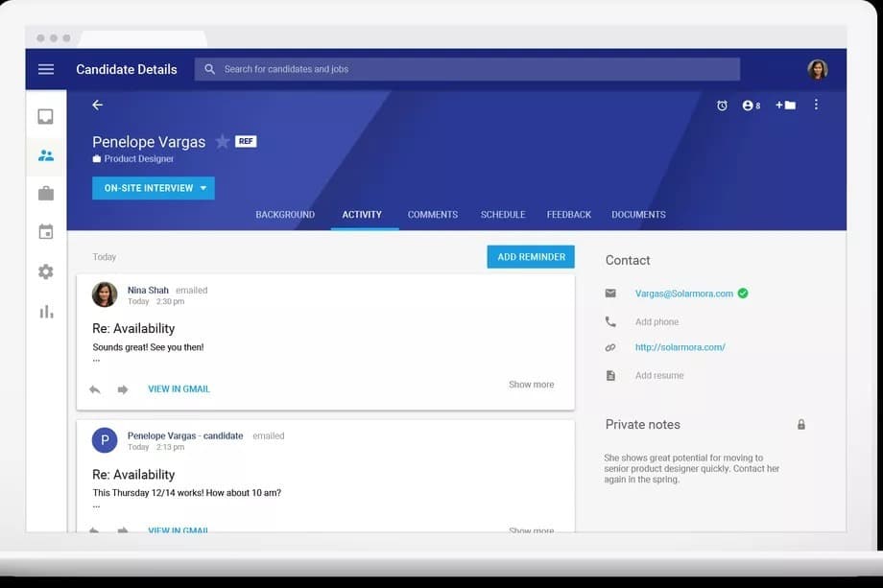The width and height of the screenshot is (883, 588).
Task: Expand Nina Shah's email with Show more
Action: (531, 385)
